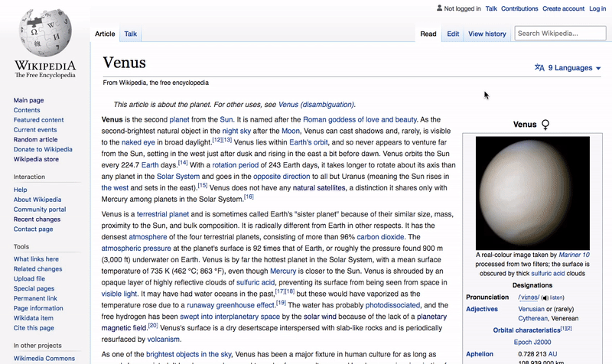Go to Random article in sidebar
Screen dimensions: 612x364
pyautogui.click(x=35, y=140)
